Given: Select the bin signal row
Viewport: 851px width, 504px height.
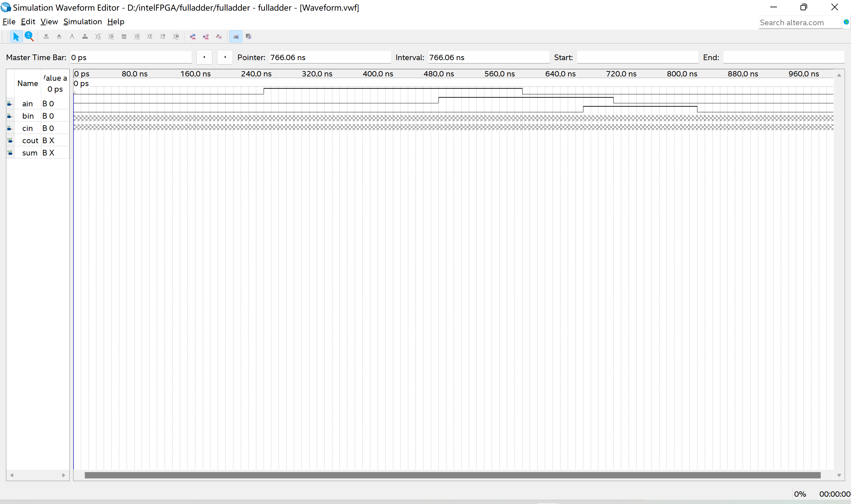Looking at the screenshot, I should click(38, 116).
